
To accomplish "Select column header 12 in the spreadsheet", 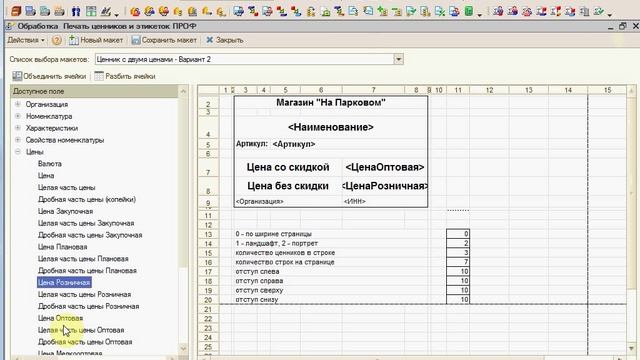I will point(489,90).
